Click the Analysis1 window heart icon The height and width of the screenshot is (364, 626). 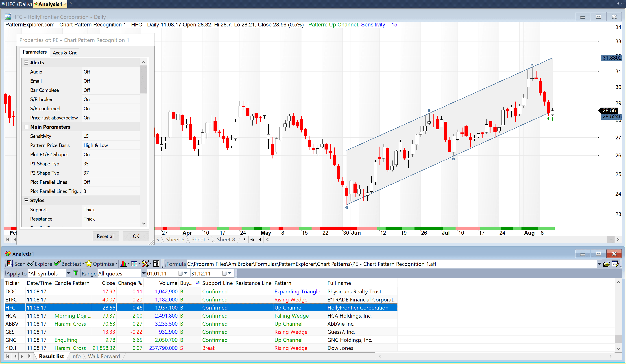[x=8, y=254]
